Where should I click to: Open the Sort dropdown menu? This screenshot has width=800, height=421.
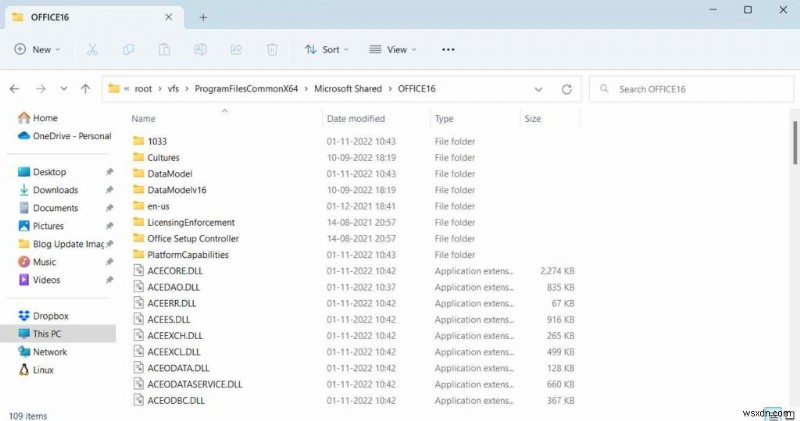tap(327, 49)
